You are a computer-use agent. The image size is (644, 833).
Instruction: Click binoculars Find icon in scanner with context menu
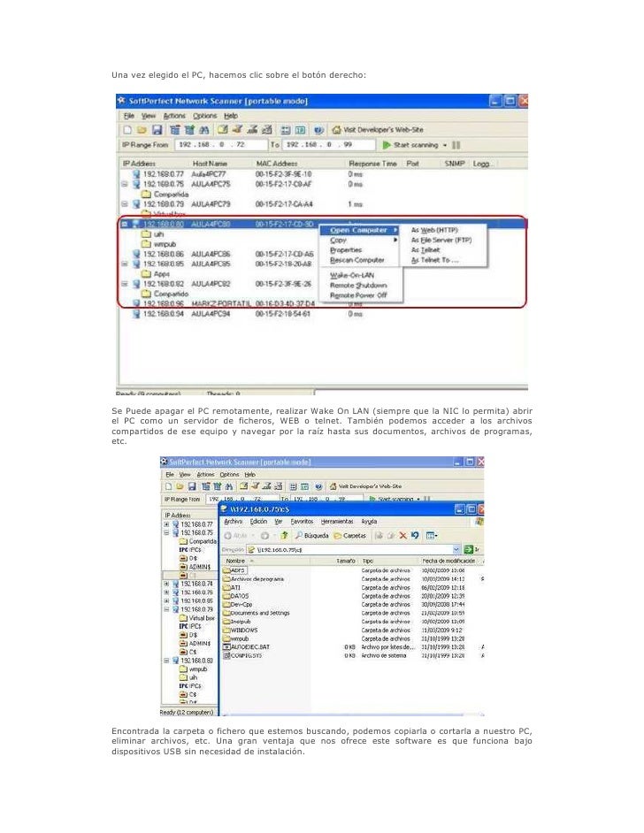click(204, 130)
